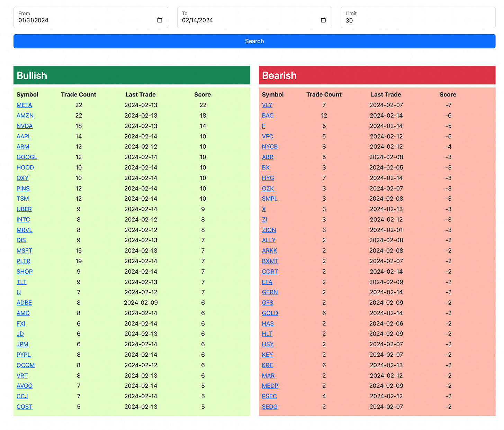Open the X bearish symbol link
This screenshot has width=504, height=430.
(264, 209)
